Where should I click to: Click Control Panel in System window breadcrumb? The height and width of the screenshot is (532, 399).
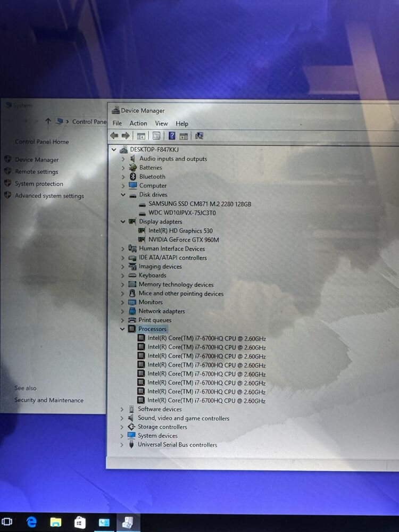[x=89, y=121]
